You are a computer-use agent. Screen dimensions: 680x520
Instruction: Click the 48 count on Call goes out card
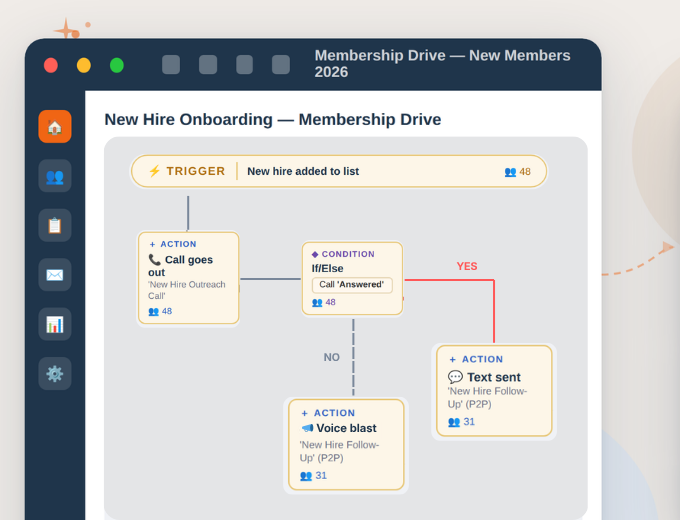click(167, 311)
